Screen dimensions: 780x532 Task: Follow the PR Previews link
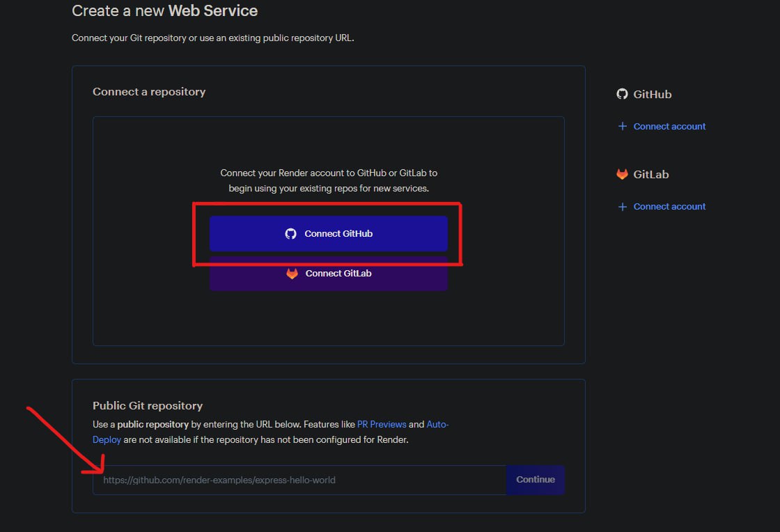click(x=382, y=424)
